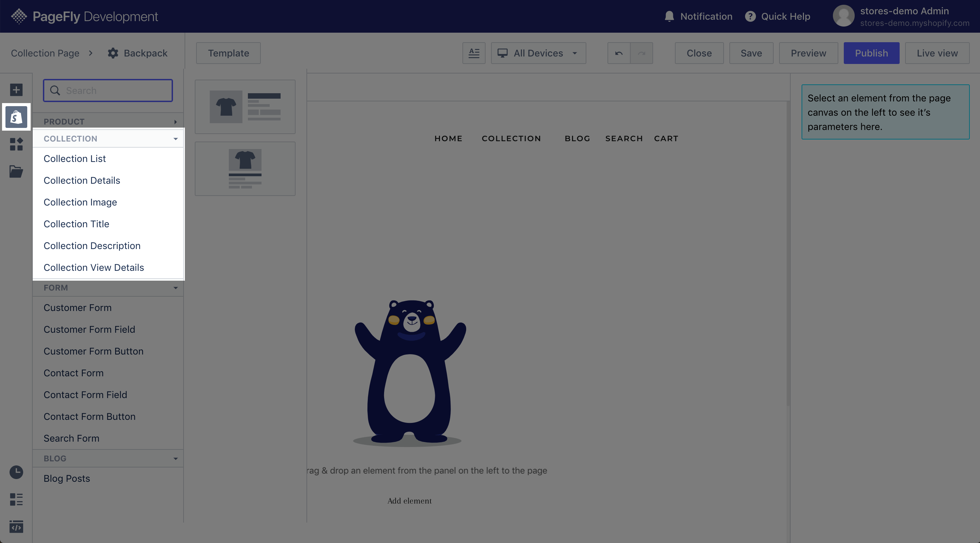Choose the vertical product layout thumbnail
Image resolution: width=980 pixels, height=543 pixels.
[x=245, y=169]
